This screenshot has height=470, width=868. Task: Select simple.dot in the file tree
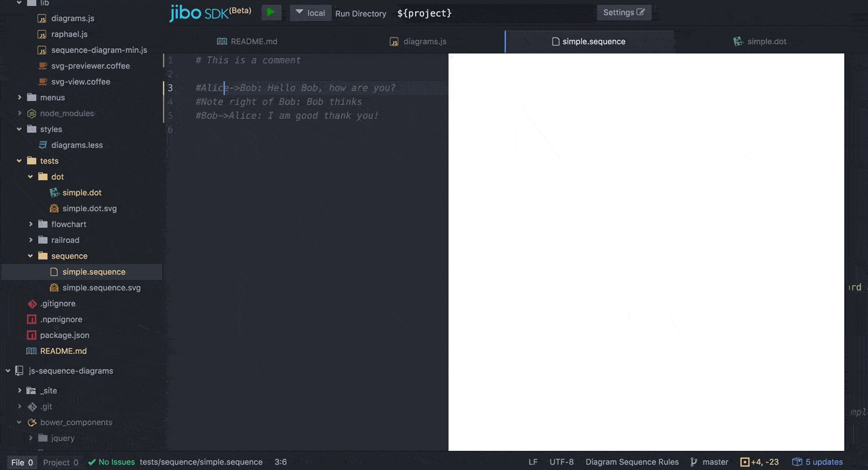pos(82,193)
